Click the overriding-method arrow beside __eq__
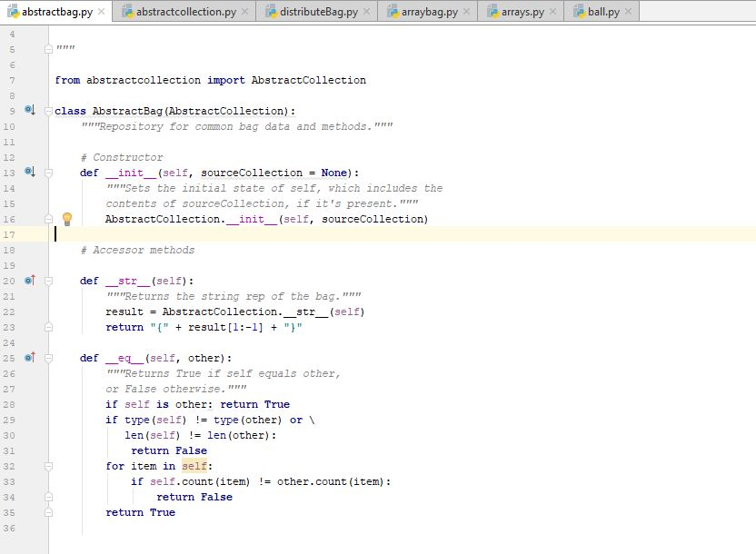 (x=29, y=357)
